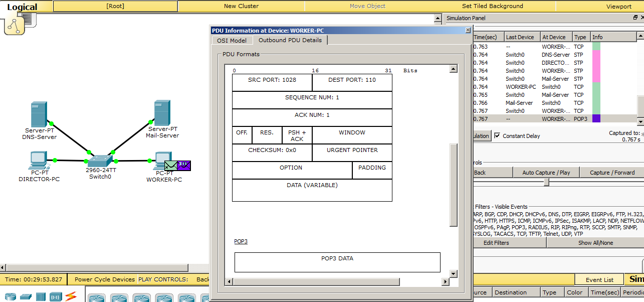Click the POP3 DATA box
The height and width of the screenshot is (302, 644).
[x=337, y=262]
